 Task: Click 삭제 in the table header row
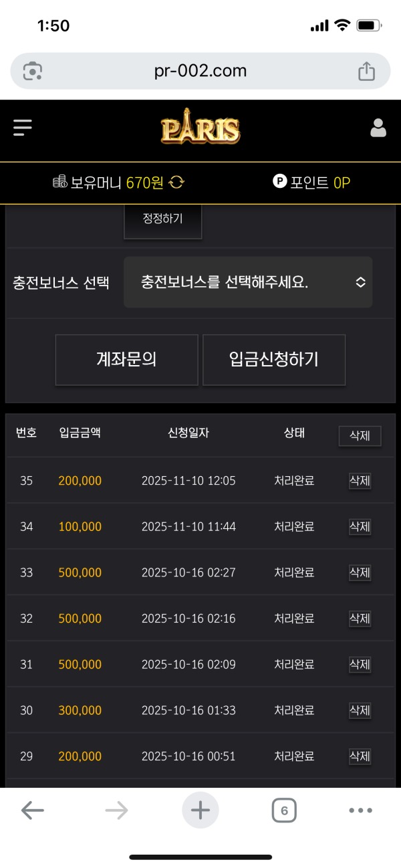(x=359, y=435)
